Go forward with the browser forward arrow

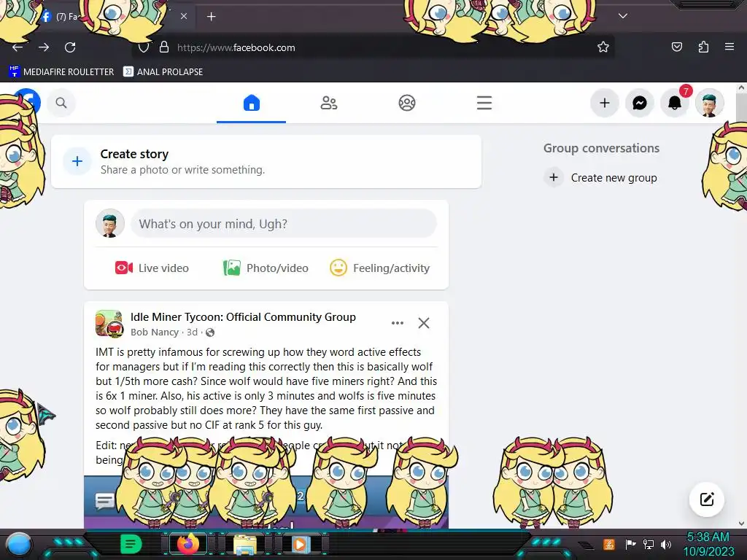[x=44, y=47]
